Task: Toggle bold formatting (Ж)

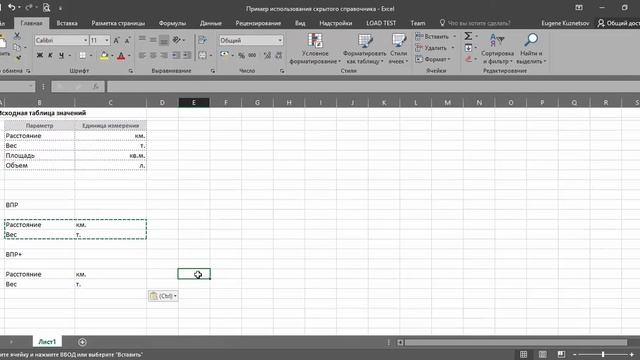Action: 40,56
